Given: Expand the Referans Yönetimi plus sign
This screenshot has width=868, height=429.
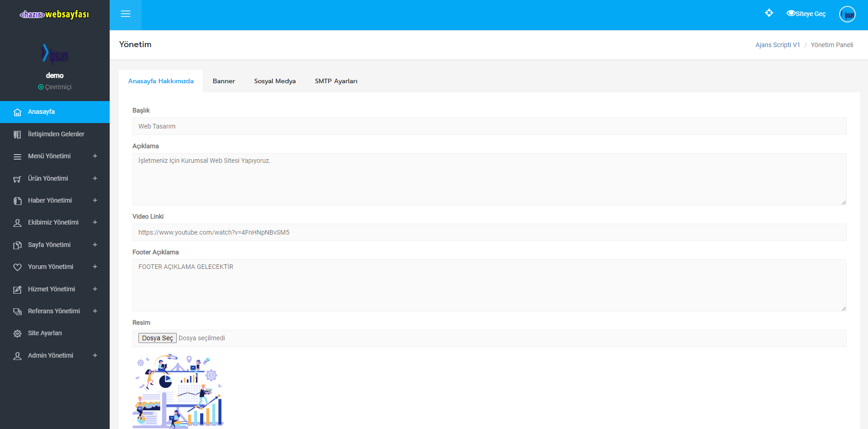Looking at the screenshot, I should point(95,311).
